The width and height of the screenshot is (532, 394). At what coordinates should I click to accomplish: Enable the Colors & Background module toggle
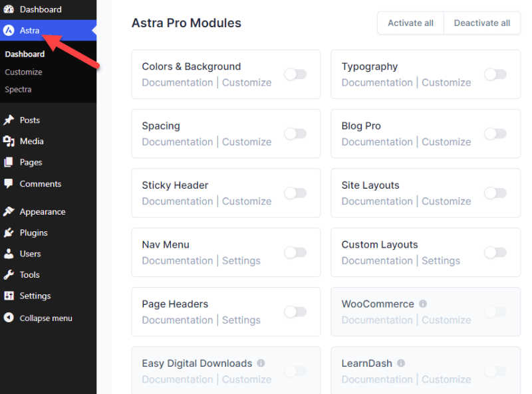[x=295, y=74]
